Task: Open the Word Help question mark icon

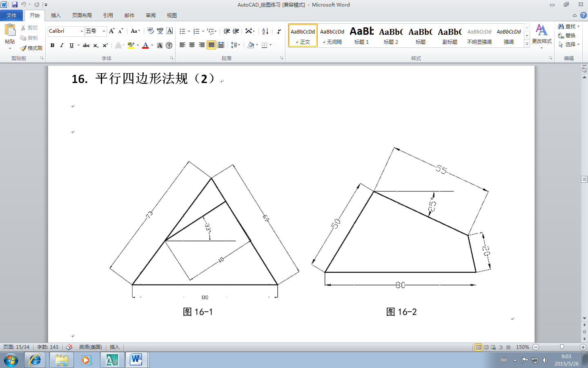Action: pyautogui.click(x=584, y=15)
